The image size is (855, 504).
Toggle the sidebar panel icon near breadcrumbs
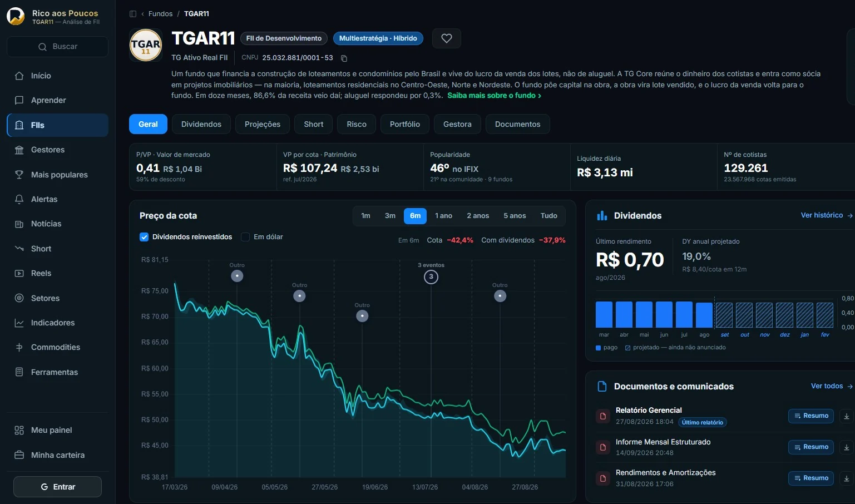point(133,14)
